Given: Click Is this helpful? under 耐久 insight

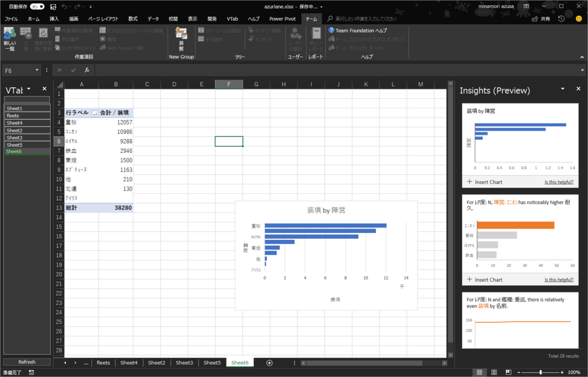Looking at the screenshot, I should pos(559,279).
